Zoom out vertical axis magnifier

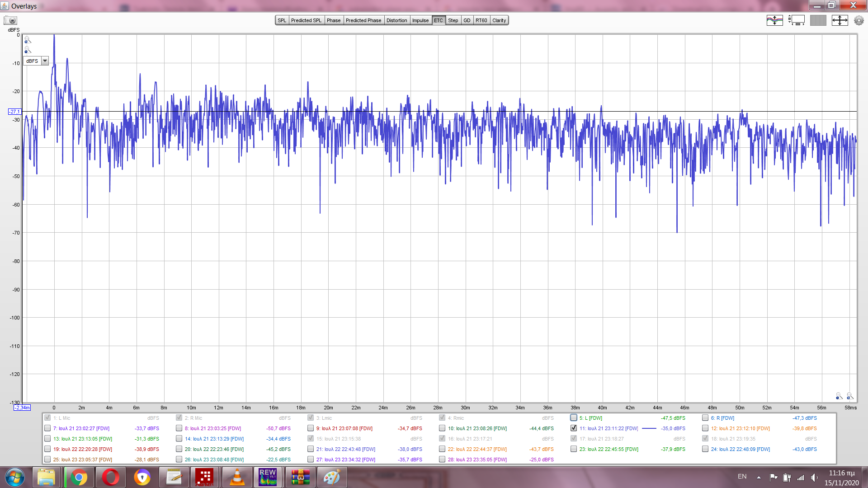27,50
